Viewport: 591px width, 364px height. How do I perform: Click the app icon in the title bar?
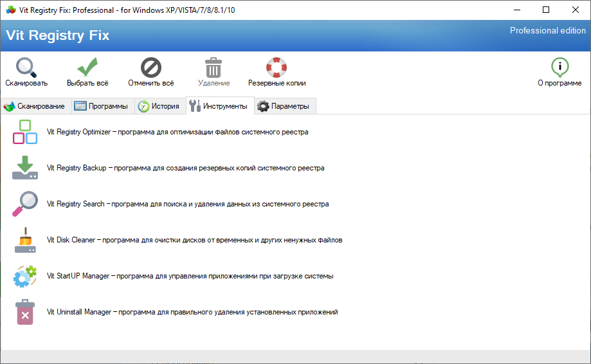11,10
